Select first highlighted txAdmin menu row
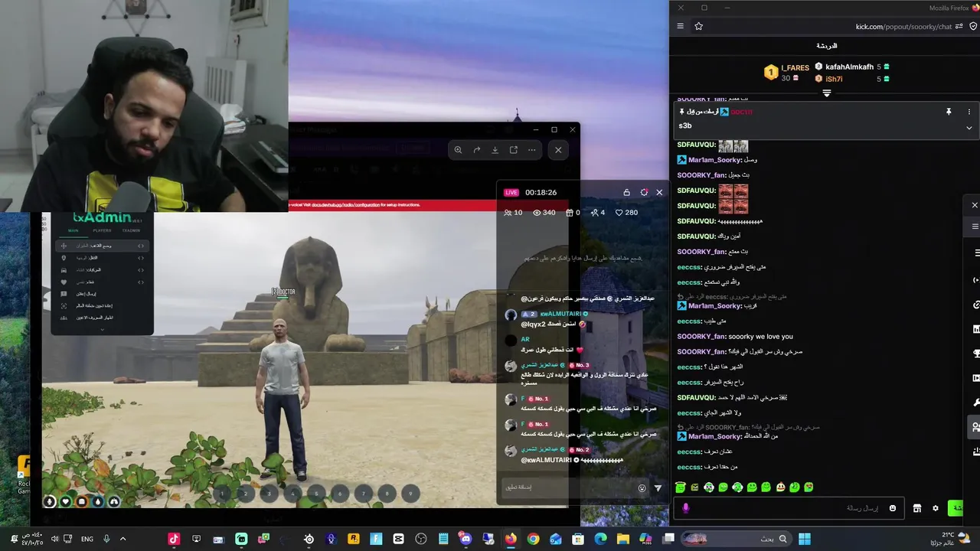The image size is (980, 551). pos(102,246)
